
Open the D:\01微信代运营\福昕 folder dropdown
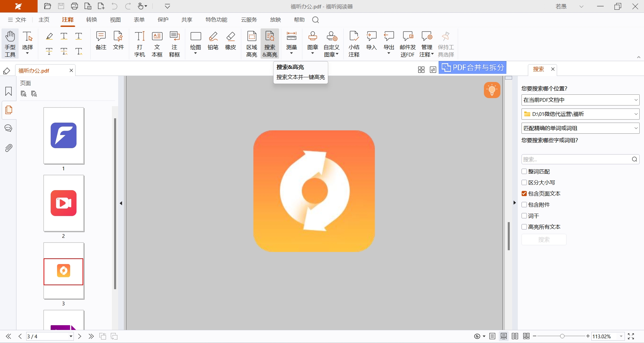[x=581, y=114]
